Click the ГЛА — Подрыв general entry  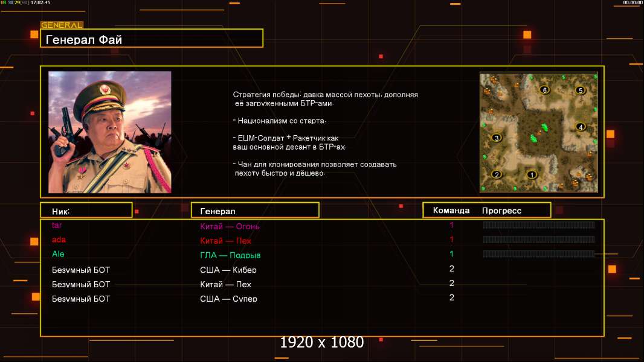[x=230, y=255]
